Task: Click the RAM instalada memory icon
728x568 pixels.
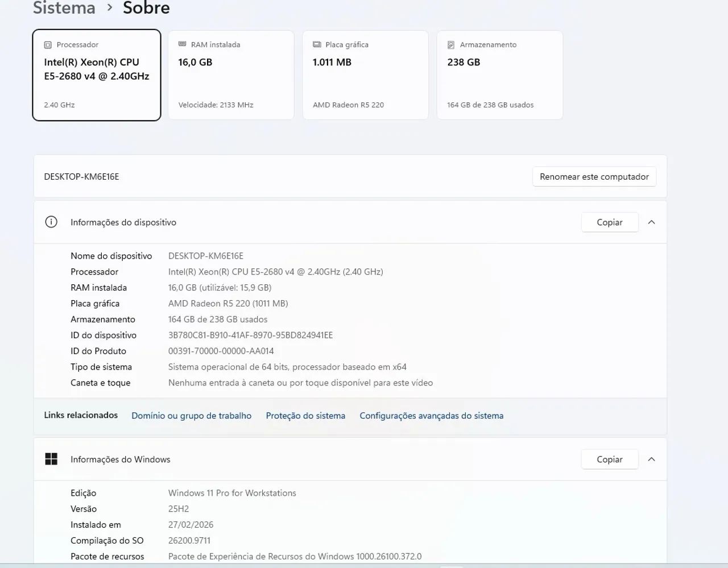Action: [x=183, y=44]
